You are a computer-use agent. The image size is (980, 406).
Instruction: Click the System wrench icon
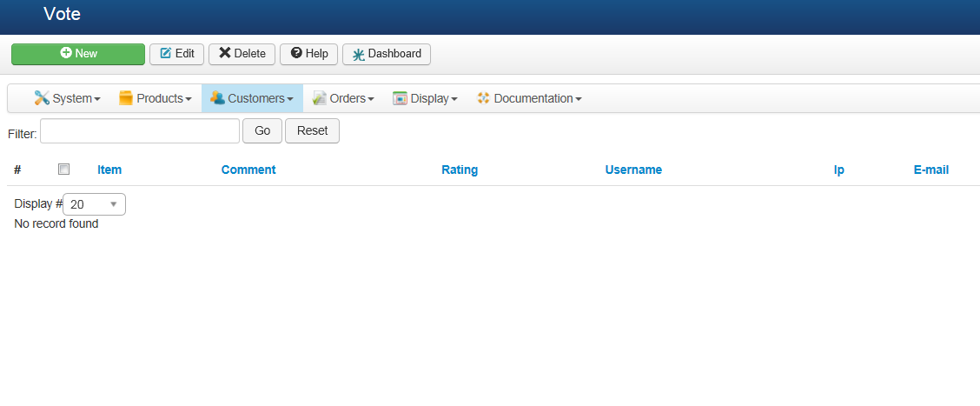tap(42, 97)
